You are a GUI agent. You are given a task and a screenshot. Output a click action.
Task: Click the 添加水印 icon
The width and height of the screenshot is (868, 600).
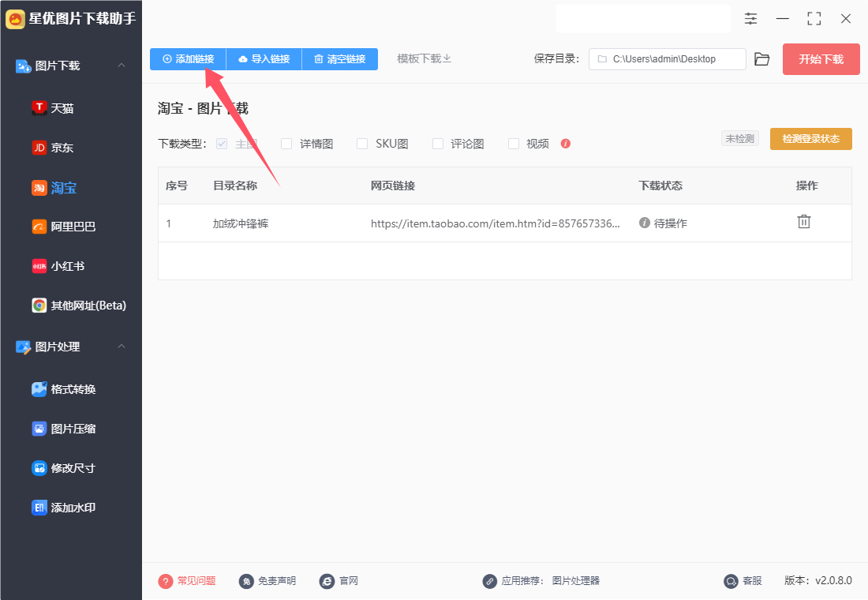tap(39, 508)
